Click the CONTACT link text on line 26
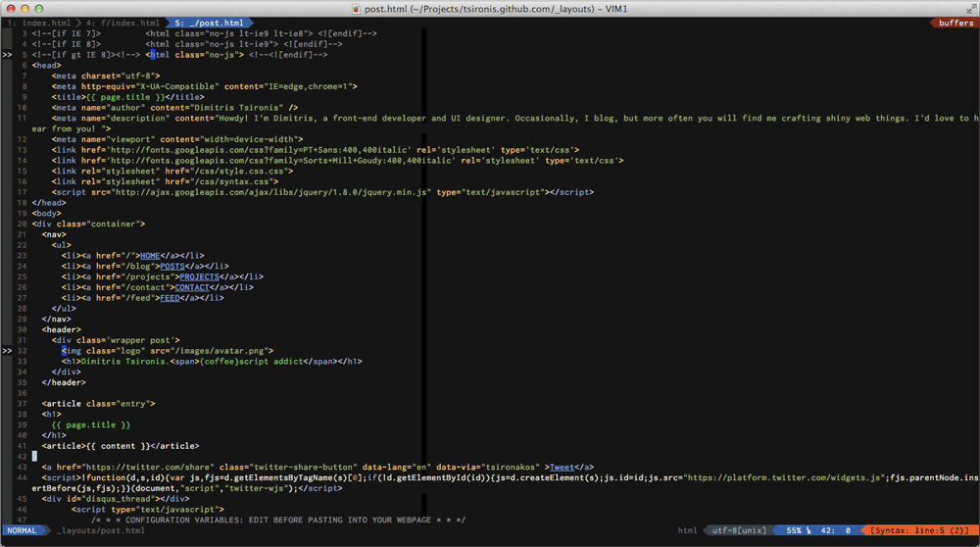980x547 pixels. pos(192,287)
